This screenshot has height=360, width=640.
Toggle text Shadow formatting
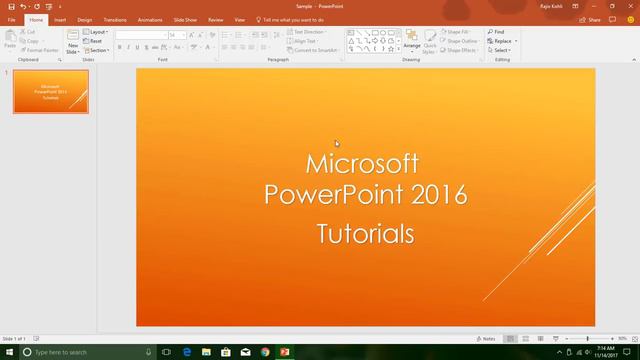point(146,48)
